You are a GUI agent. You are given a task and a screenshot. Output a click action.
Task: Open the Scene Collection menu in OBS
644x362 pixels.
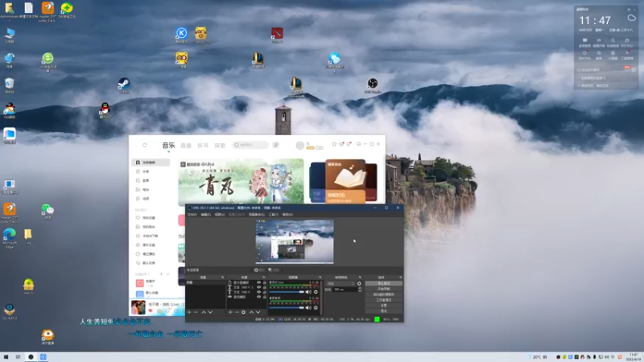coord(256,215)
